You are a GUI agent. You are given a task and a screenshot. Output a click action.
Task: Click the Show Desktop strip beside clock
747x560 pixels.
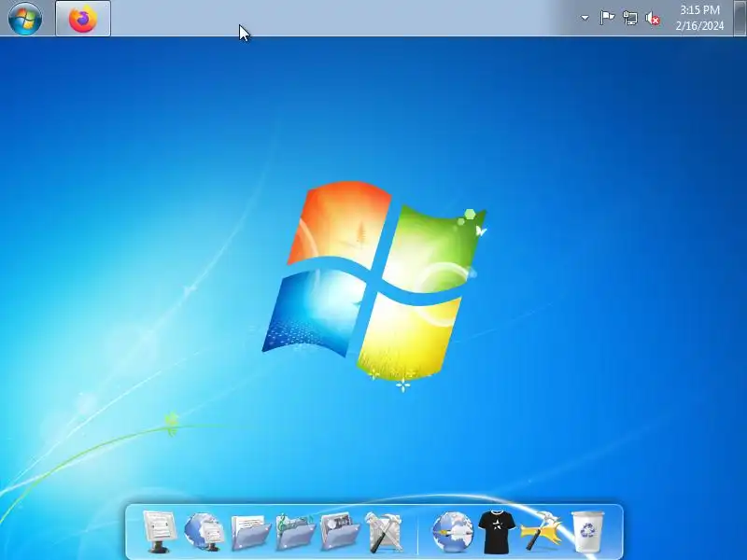click(740, 18)
